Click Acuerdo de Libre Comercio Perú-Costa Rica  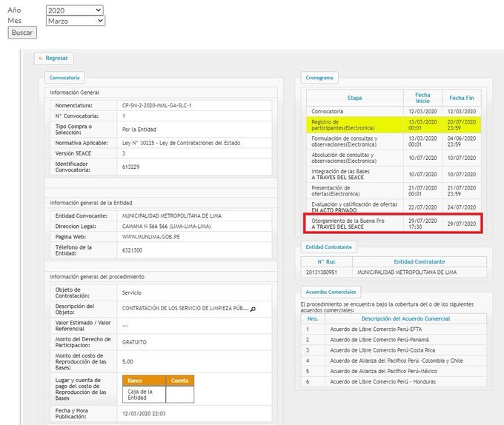tap(382, 350)
